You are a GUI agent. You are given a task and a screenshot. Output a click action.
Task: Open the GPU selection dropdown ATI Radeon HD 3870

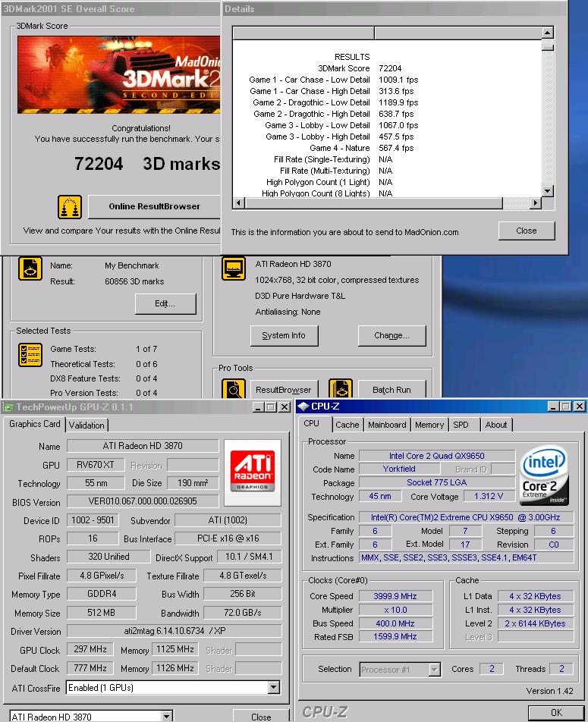coord(167,716)
